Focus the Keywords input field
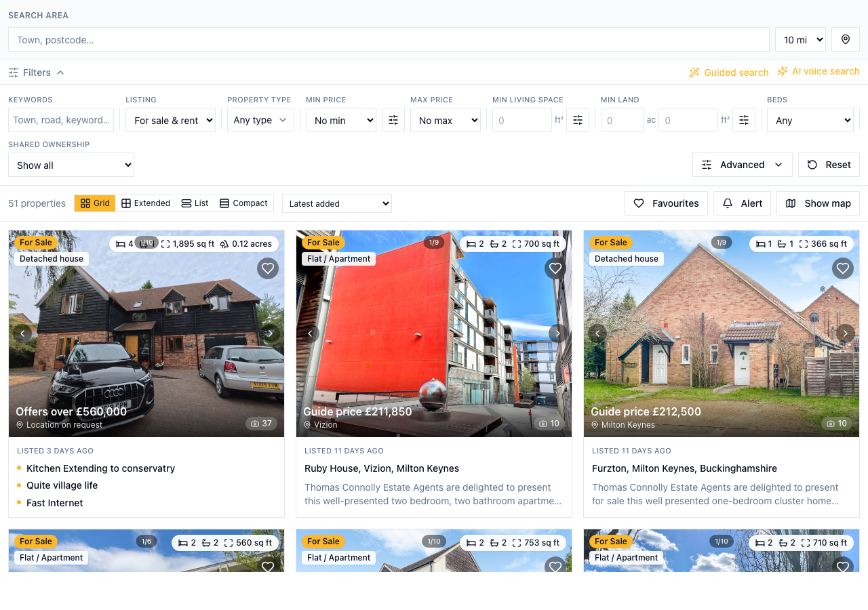 (61, 120)
